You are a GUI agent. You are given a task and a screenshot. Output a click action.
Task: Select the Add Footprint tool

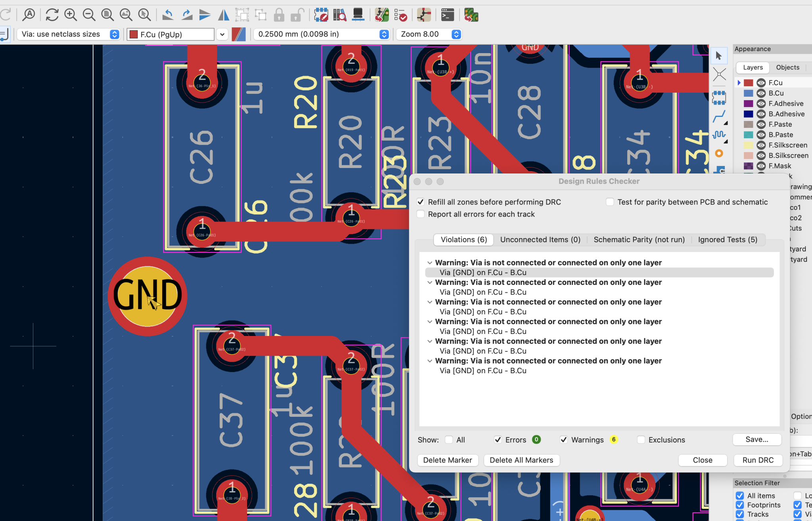click(x=719, y=97)
